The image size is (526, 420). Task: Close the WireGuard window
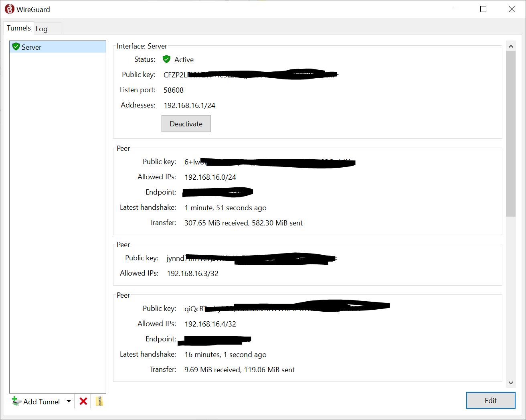512,9
